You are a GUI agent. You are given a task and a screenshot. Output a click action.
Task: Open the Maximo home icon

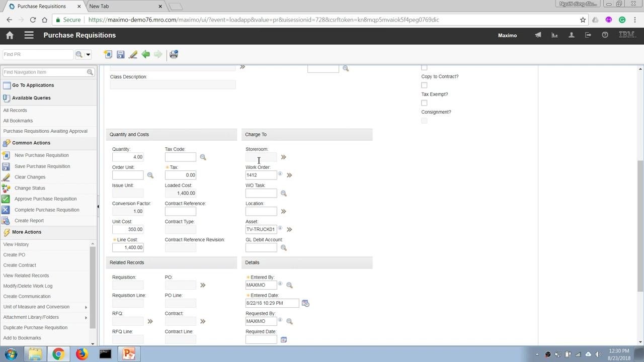click(10, 35)
